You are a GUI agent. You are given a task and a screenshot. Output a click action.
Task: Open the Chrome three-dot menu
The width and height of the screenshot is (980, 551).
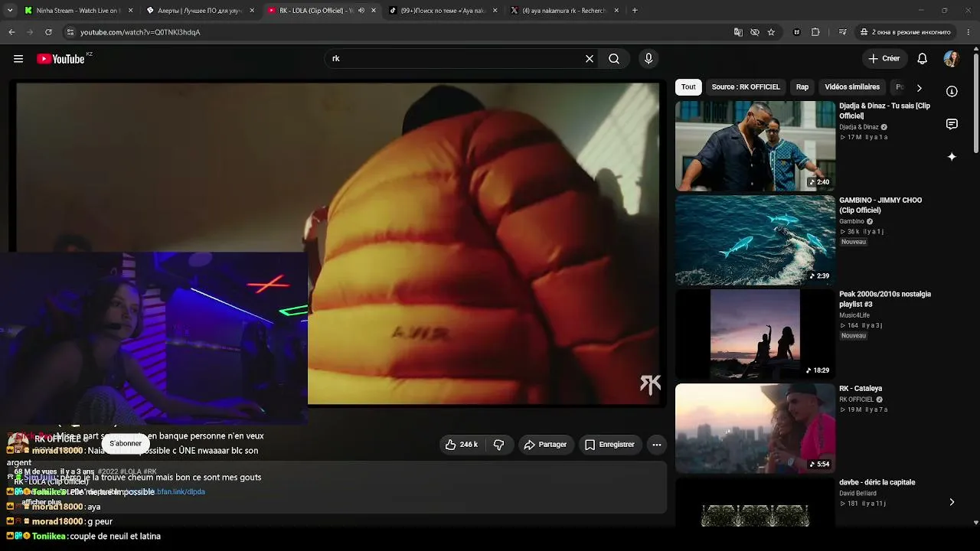969,32
